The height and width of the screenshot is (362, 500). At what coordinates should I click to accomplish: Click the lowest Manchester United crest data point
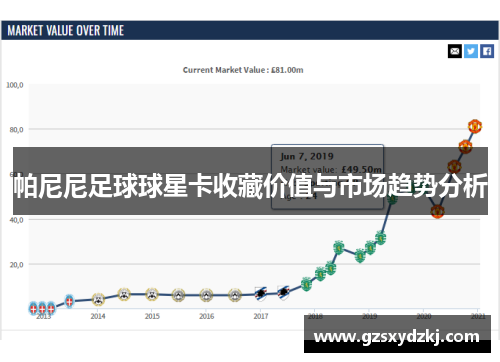437,211
